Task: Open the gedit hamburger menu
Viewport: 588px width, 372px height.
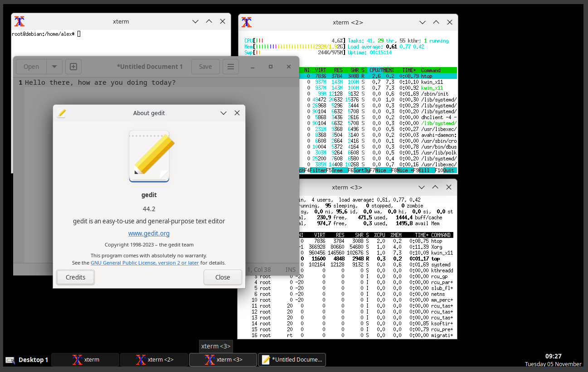Action: click(x=230, y=67)
